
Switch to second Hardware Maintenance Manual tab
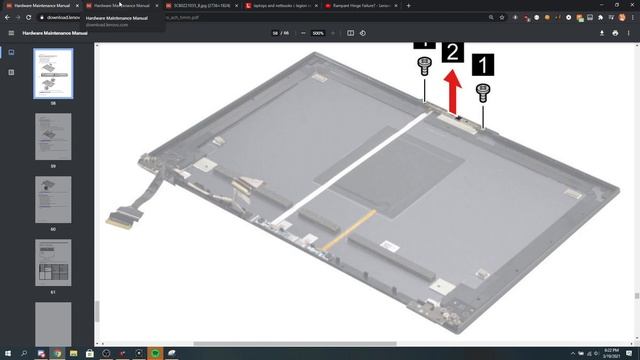(121, 6)
